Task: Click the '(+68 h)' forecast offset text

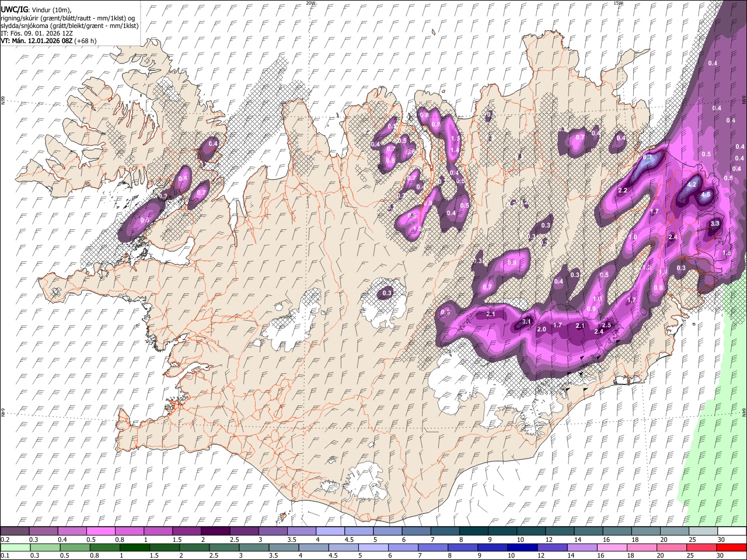Action: (85, 41)
